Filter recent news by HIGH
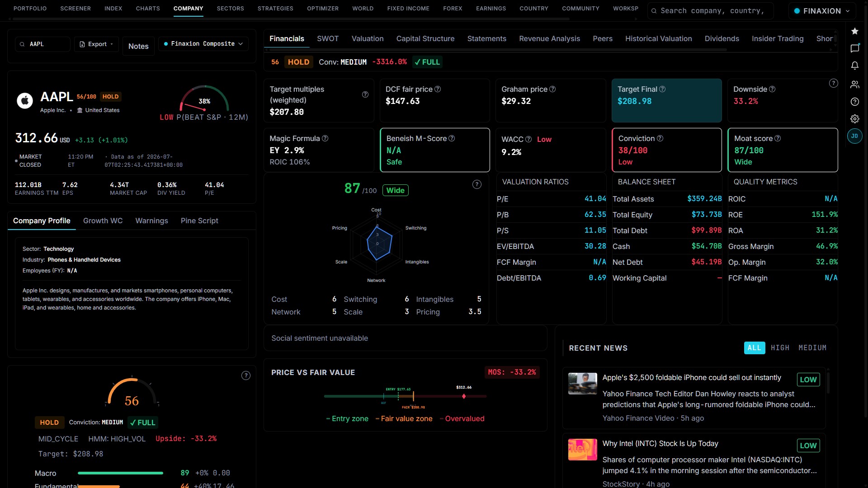 click(780, 348)
